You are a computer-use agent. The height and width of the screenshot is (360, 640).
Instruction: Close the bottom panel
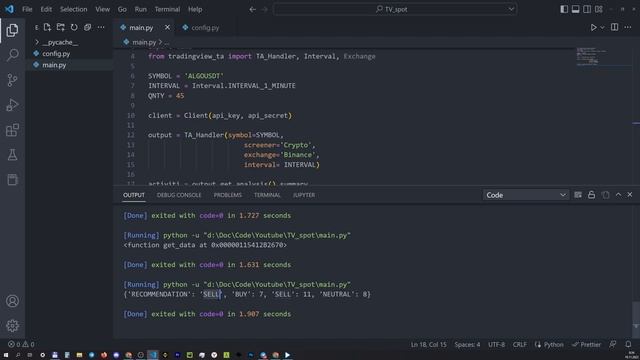(630, 195)
